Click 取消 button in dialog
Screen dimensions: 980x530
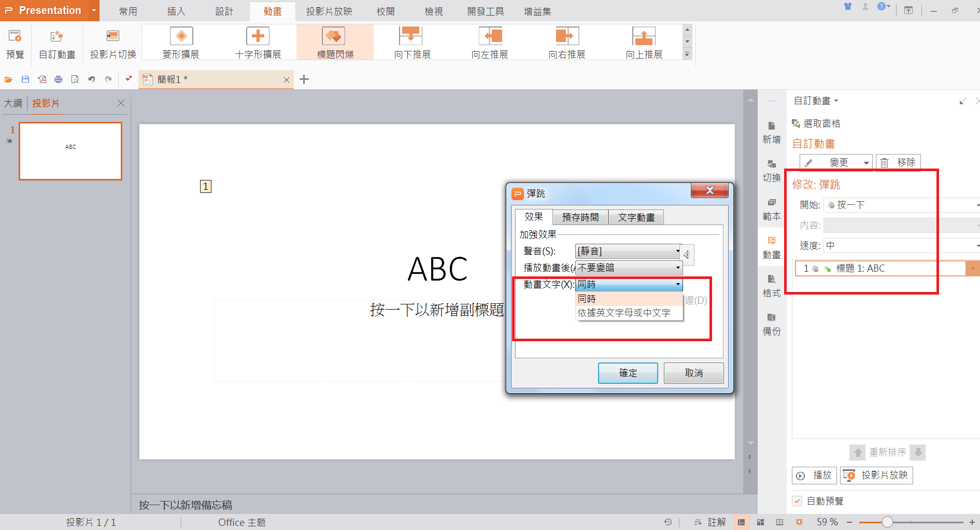coord(693,373)
